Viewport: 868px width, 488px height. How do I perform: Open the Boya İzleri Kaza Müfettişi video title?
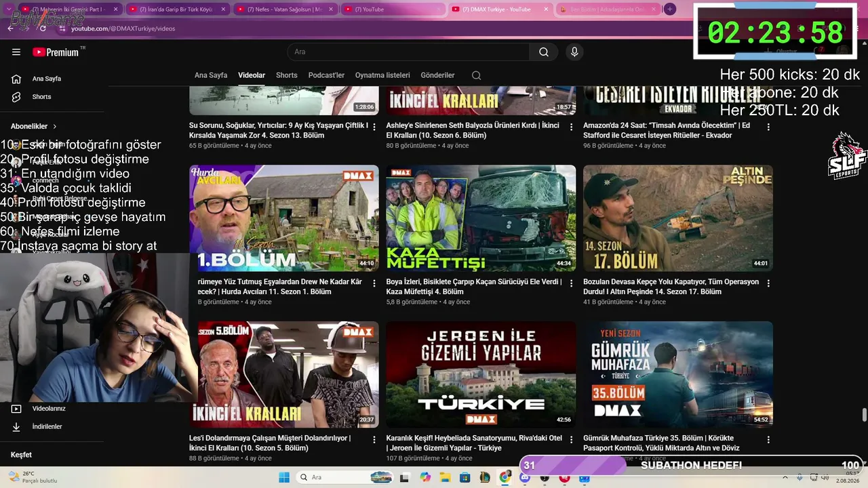coord(474,287)
